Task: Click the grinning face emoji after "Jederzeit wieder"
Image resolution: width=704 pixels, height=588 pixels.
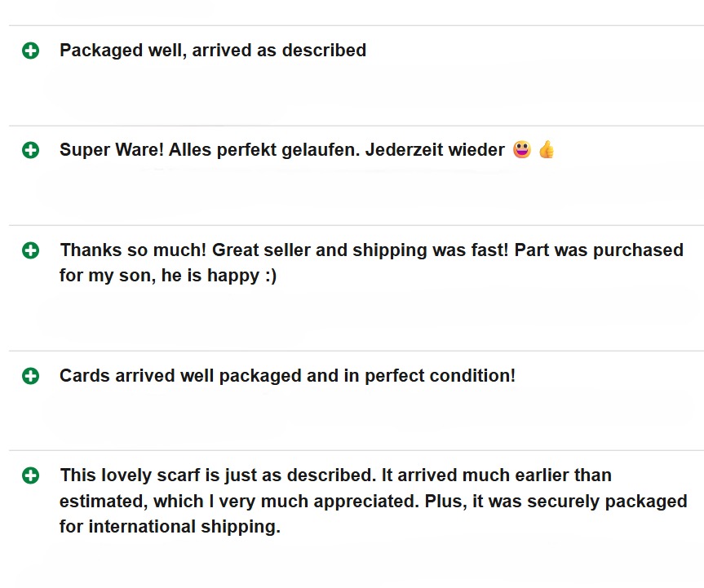Action: click(x=522, y=149)
